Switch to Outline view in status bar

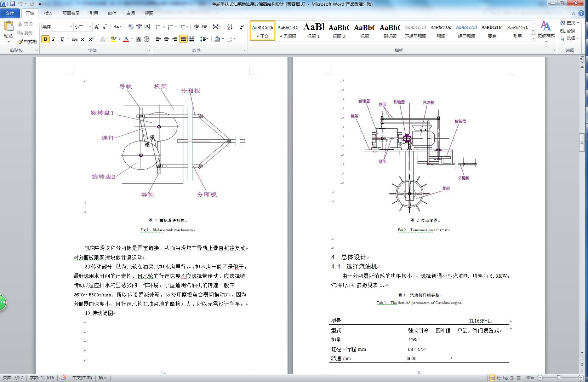(x=512, y=378)
